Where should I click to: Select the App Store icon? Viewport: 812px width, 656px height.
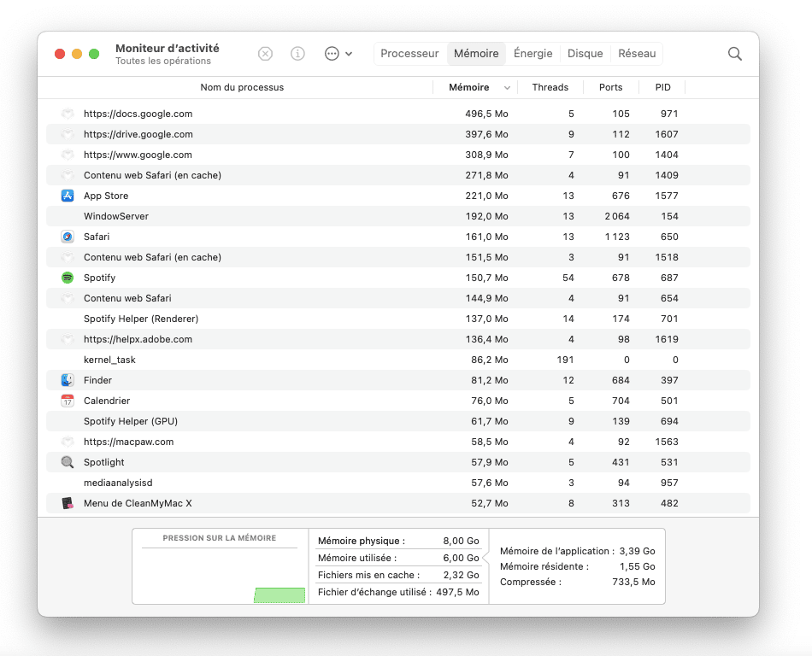[68, 196]
